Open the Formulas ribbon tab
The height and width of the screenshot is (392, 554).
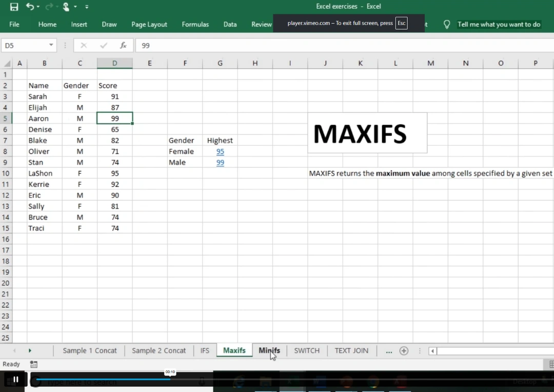(195, 24)
